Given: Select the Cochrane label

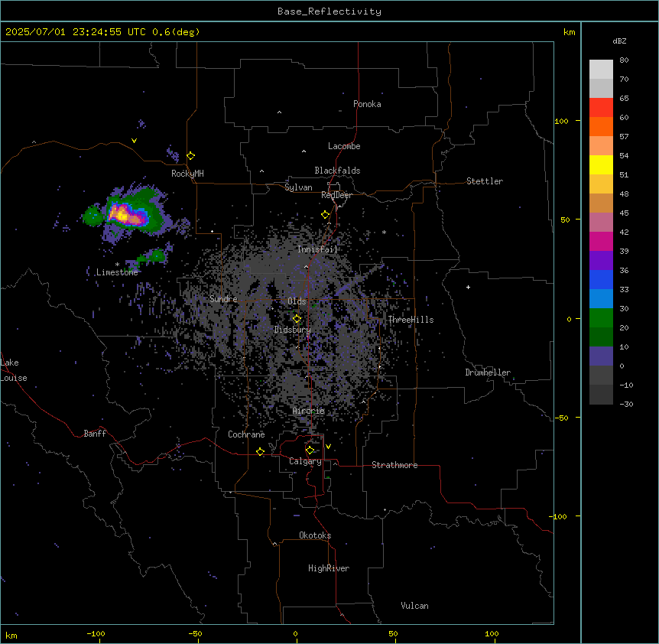Looking at the screenshot, I should point(246,434).
